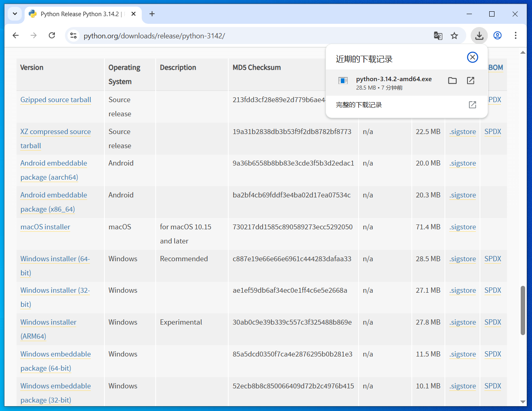
Task: Click 'for macOS 10.15 and later' text
Action: (x=186, y=234)
